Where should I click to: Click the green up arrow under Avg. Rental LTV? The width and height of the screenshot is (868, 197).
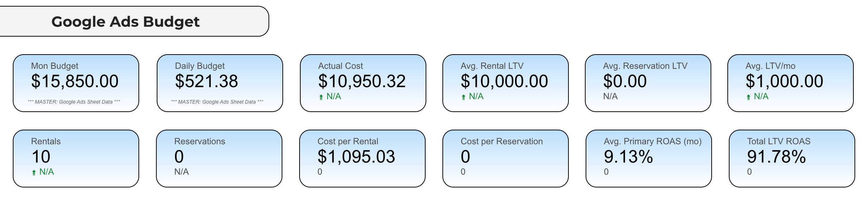point(464,97)
